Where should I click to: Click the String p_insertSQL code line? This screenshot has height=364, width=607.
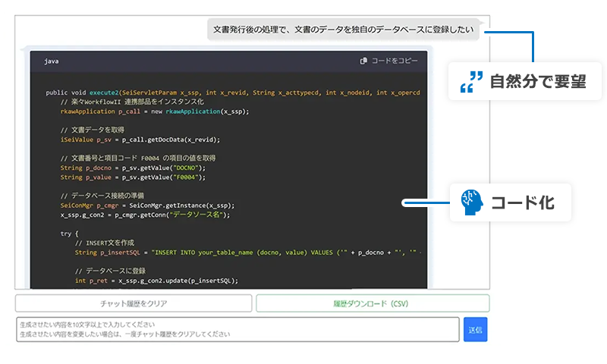point(248,253)
